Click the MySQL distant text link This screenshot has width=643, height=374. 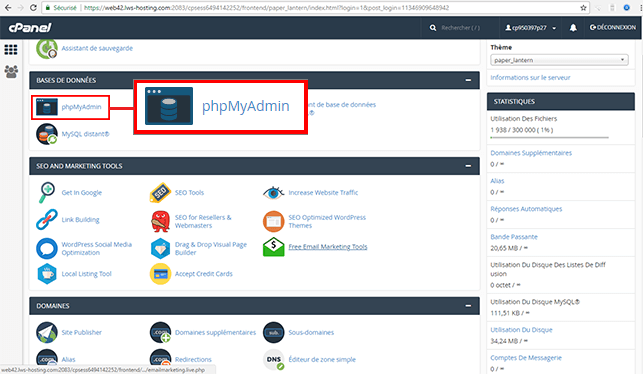click(85, 134)
